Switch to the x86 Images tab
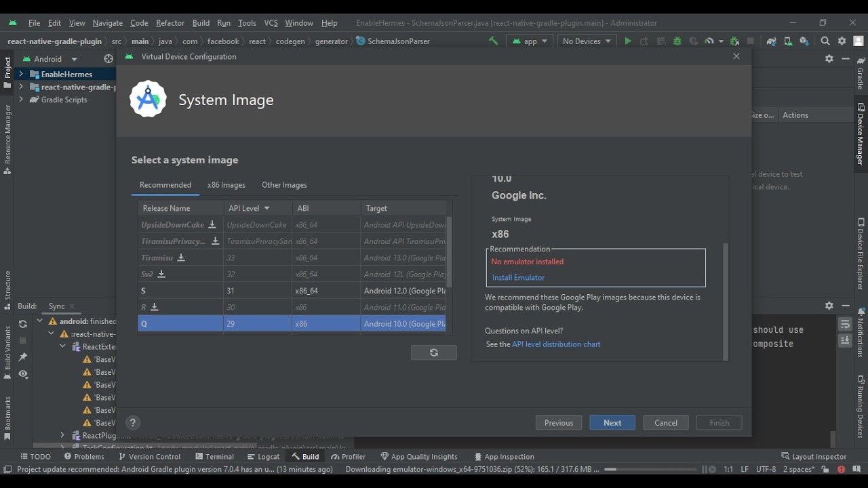The height and width of the screenshot is (488, 868). (x=226, y=185)
